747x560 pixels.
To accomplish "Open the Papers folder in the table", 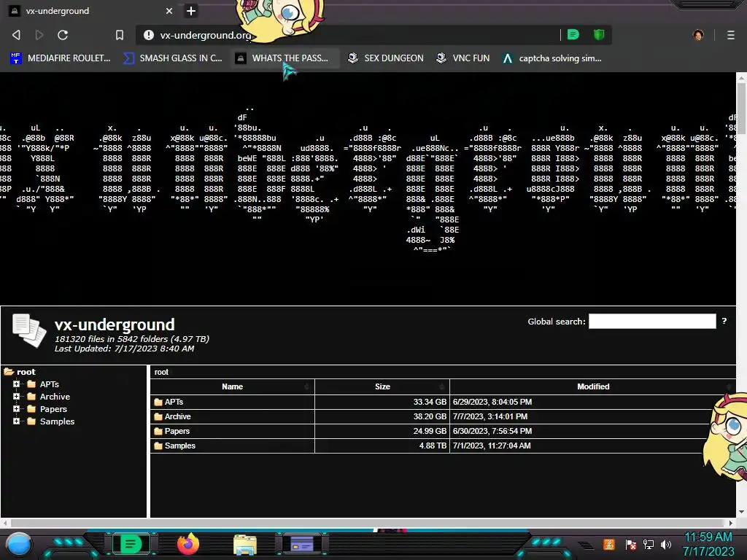I will click(x=177, y=431).
